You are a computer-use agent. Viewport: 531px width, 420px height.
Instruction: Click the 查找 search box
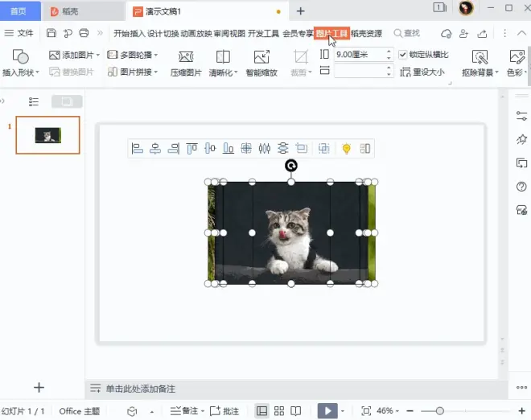tap(407, 33)
